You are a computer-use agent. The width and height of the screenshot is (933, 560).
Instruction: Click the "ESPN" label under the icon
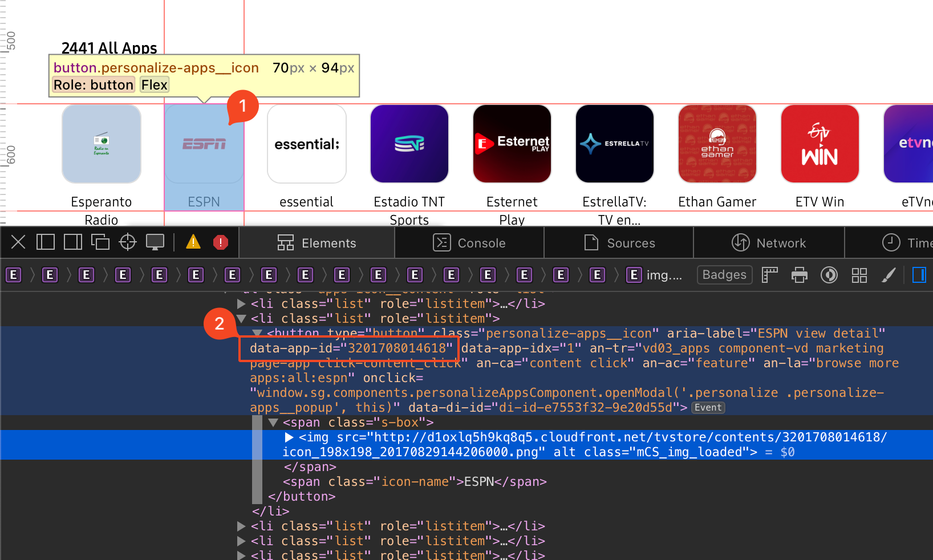click(x=204, y=202)
